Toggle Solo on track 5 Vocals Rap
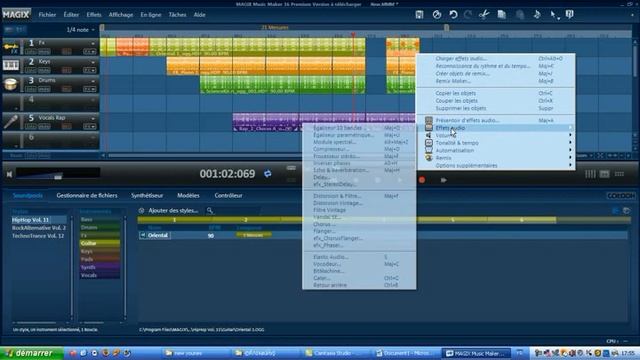 click(x=31, y=127)
